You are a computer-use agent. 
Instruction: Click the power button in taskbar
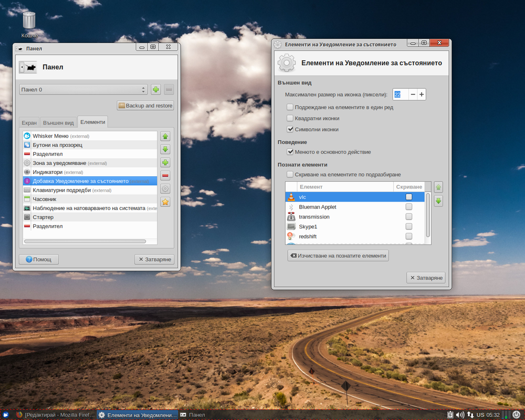pyautogui.click(x=516, y=415)
